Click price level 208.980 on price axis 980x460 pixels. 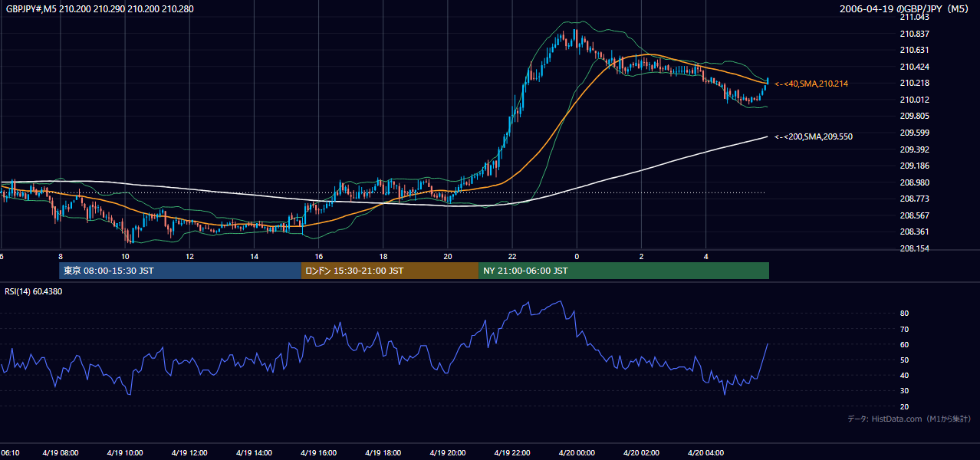[x=915, y=182]
